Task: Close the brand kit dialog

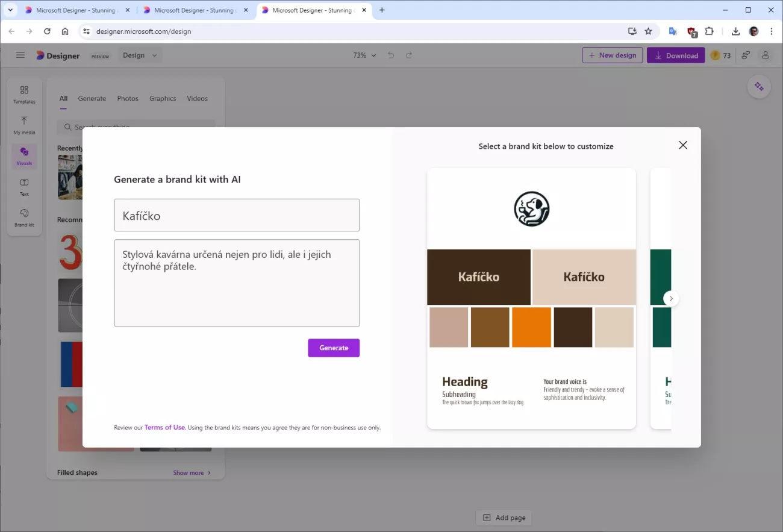Action: tap(682, 145)
